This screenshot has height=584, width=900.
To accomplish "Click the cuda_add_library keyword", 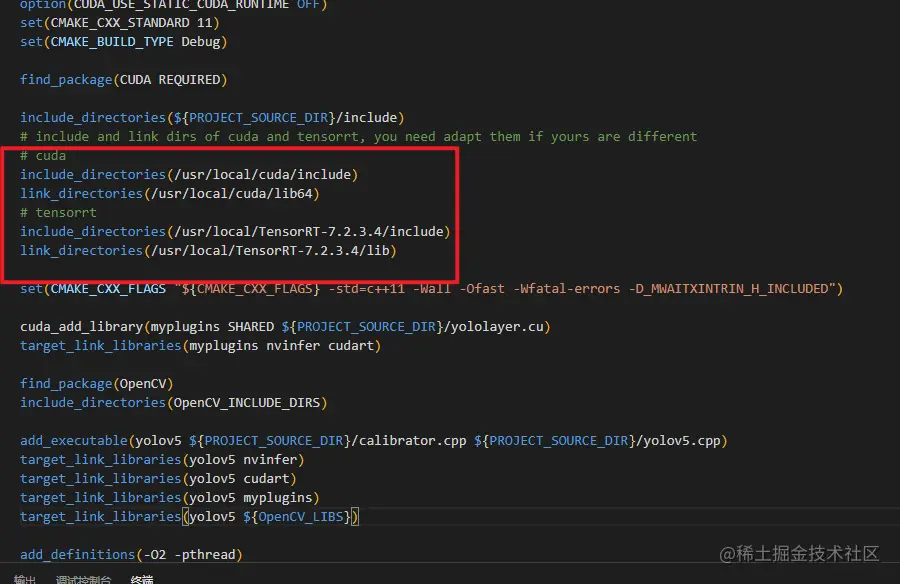I will click(x=82, y=327).
